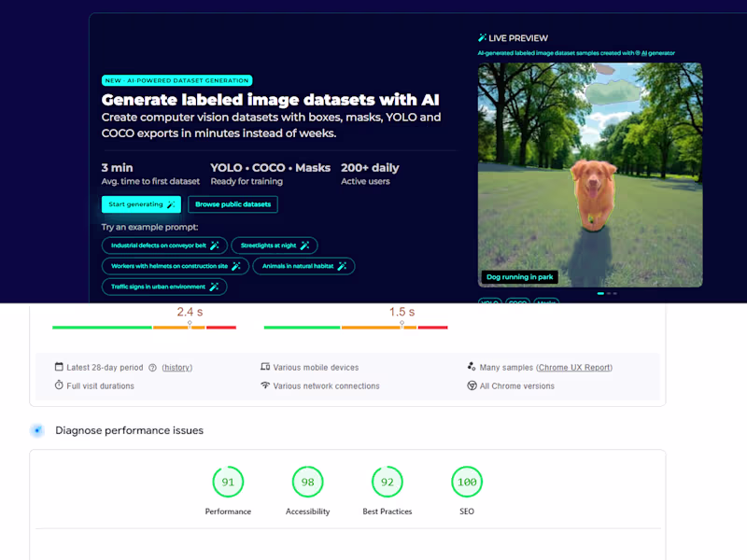
Task: Click the sparkle icon in the LIVE PREVIEW header
Action: coord(481,37)
